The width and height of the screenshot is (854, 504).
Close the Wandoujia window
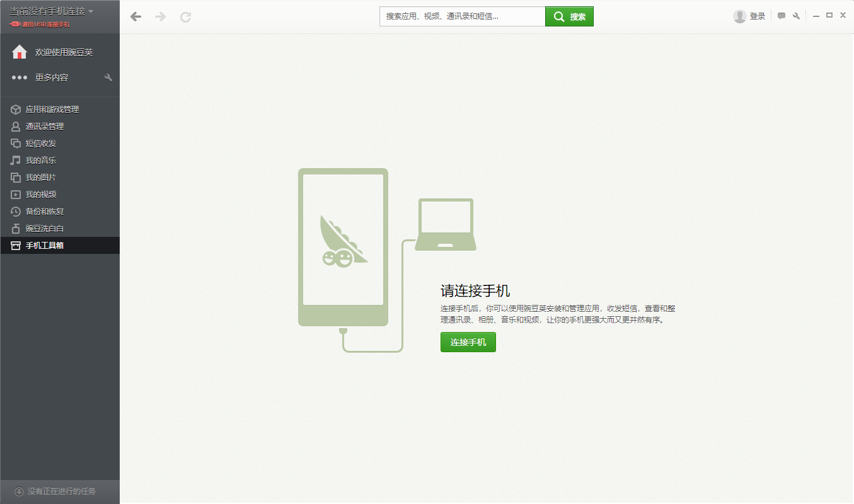click(x=843, y=15)
